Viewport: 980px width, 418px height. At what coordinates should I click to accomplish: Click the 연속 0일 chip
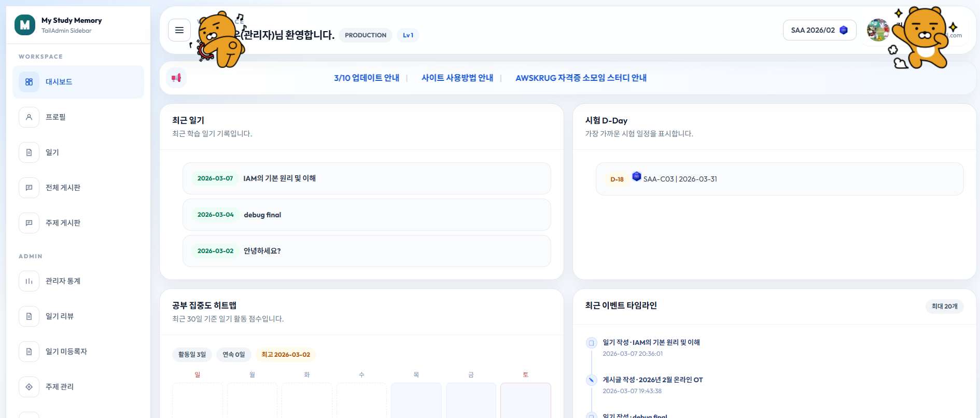point(234,355)
